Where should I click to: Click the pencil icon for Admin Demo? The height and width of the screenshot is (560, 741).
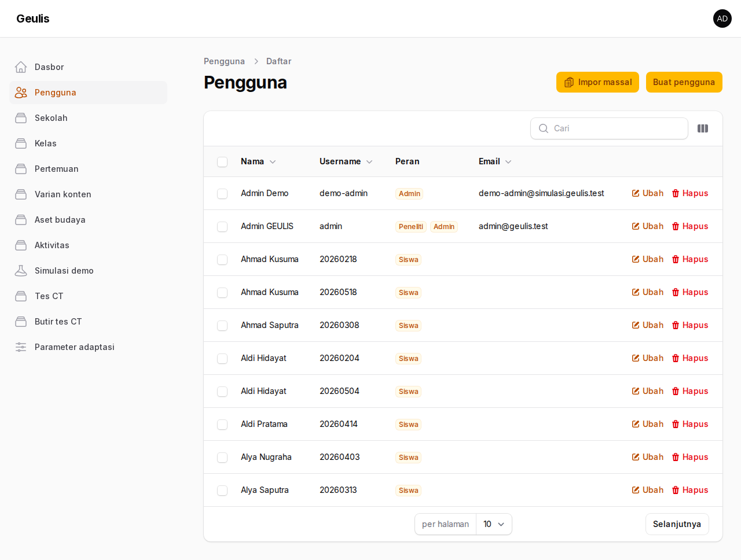pos(636,193)
